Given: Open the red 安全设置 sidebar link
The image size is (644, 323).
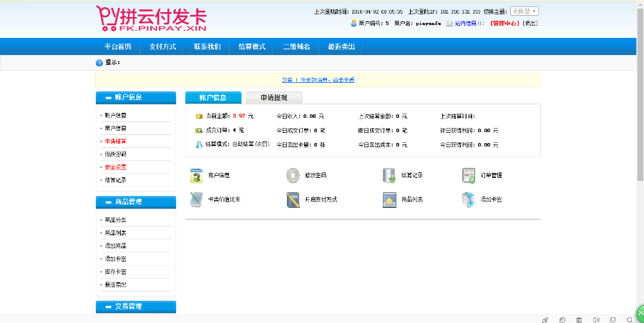Looking at the screenshot, I should tap(115, 167).
